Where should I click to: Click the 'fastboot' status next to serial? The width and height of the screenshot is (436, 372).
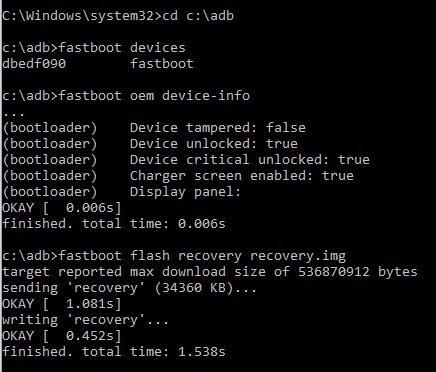[162, 64]
